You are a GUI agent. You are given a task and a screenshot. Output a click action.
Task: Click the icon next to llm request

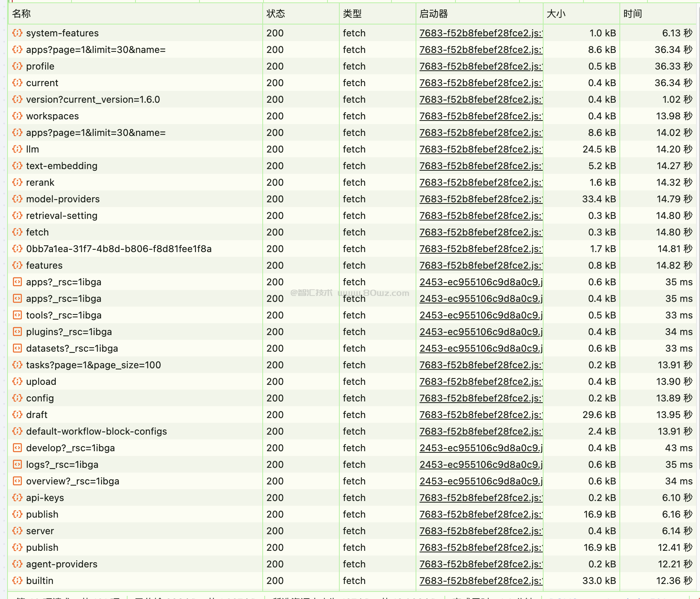coord(17,149)
